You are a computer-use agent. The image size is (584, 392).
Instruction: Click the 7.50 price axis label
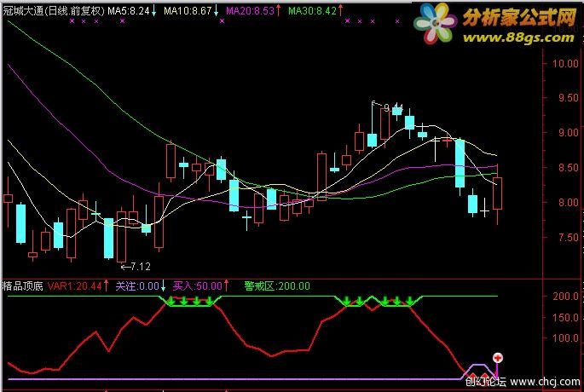click(x=569, y=237)
